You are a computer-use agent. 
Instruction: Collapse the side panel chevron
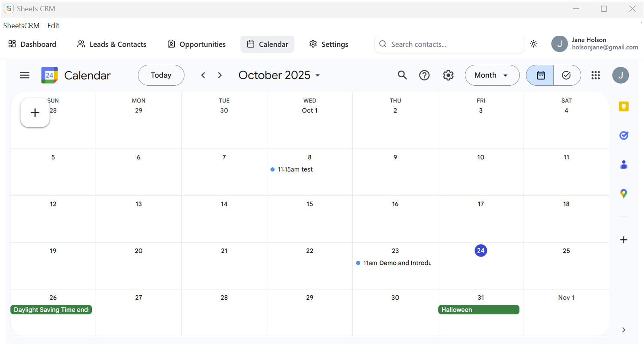623,330
